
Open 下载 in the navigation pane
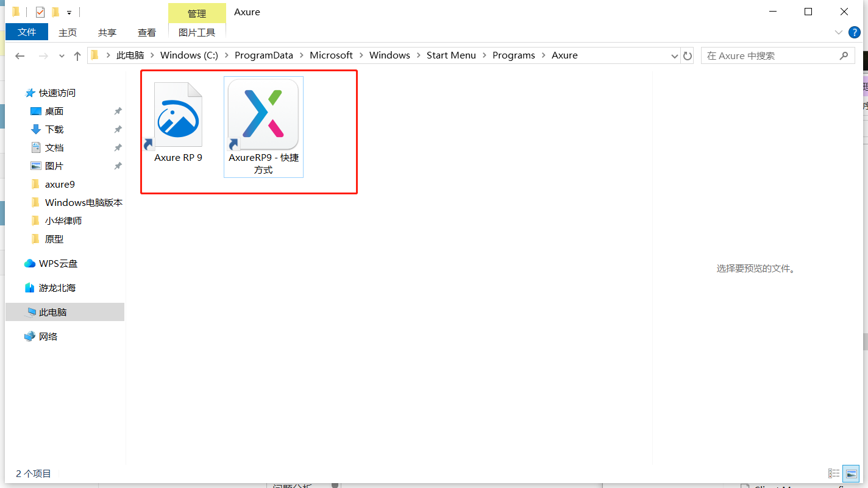(54, 129)
